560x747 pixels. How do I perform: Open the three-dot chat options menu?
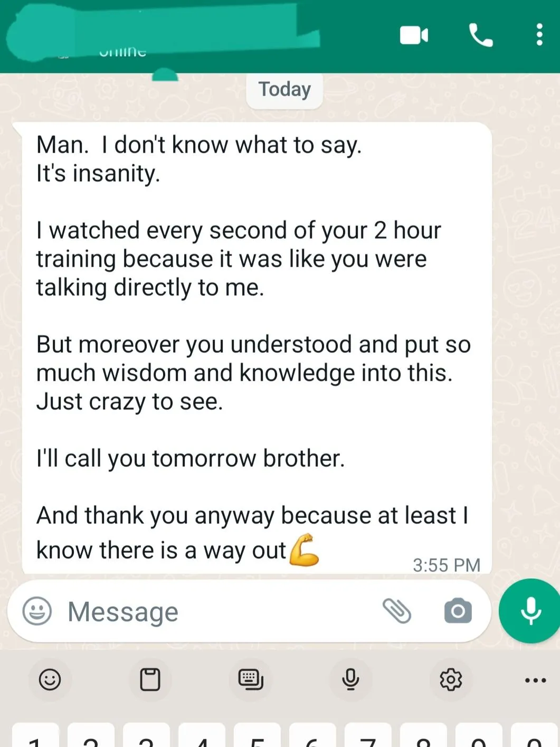pos(539,35)
